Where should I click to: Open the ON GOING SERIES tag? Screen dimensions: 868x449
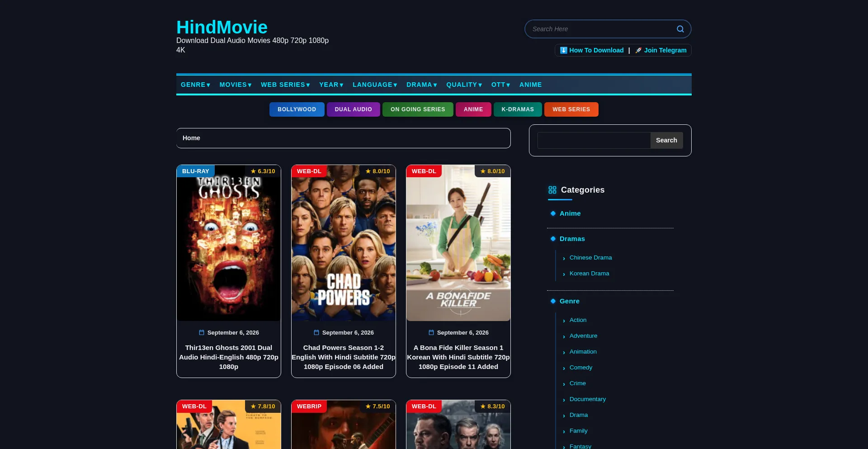coord(418,109)
